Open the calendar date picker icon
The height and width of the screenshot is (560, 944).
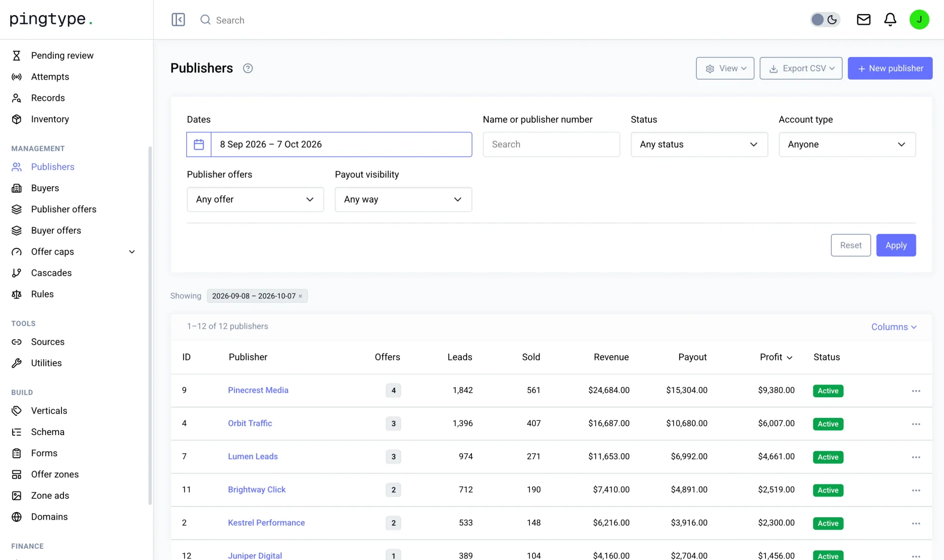[x=199, y=145]
